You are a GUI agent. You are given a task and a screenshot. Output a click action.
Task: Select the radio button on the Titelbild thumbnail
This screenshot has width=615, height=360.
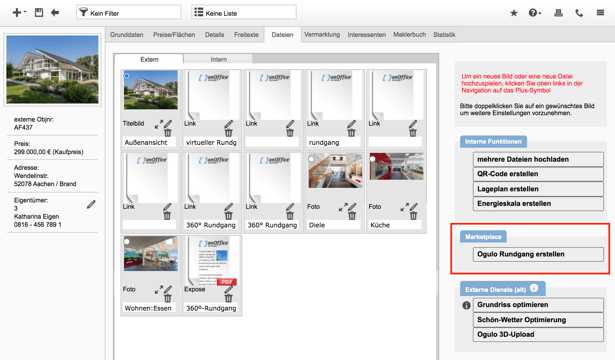click(x=127, y=75)
